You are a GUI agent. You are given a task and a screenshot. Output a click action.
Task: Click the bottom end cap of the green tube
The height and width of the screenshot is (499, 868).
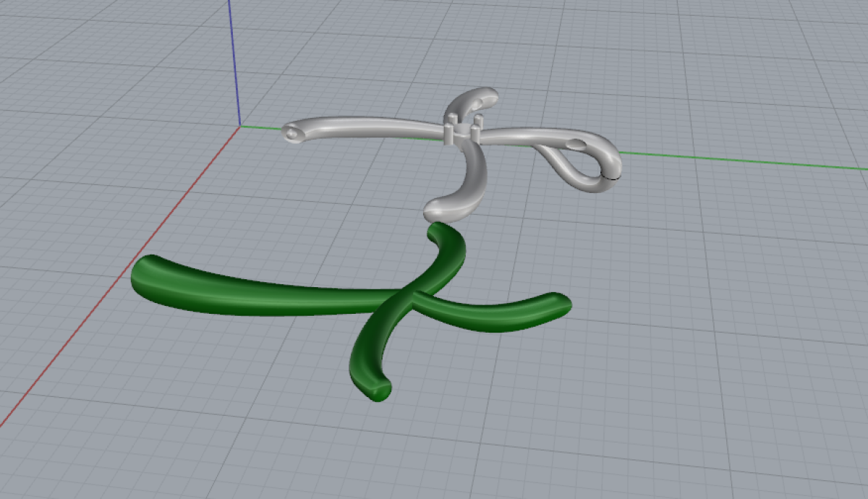tap(378, 390)
